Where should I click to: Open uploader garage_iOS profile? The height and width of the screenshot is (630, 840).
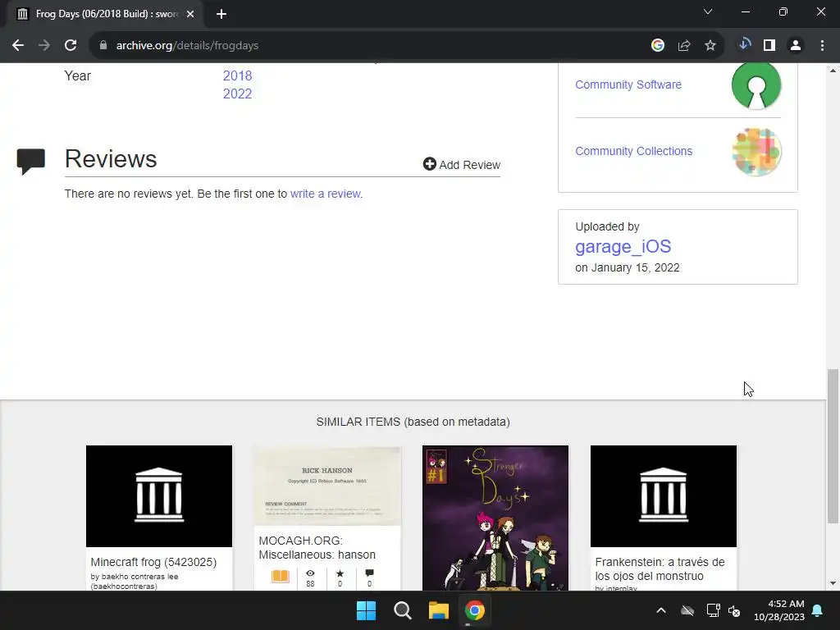click(623, 246)
